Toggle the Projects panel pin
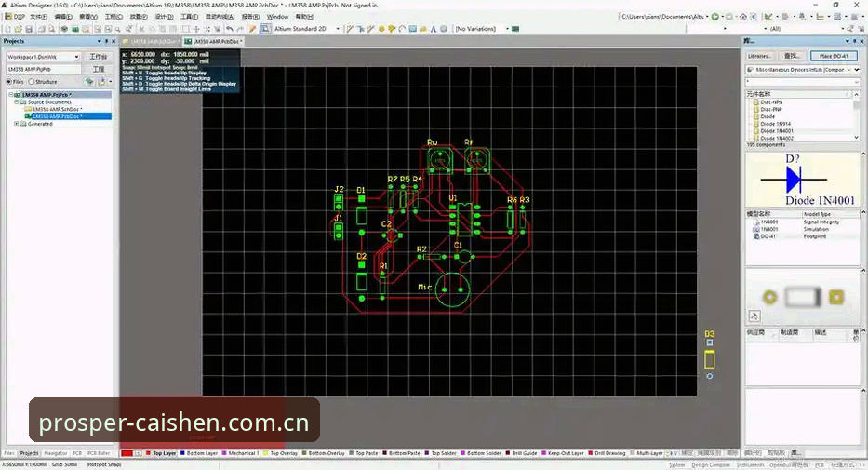The width and height of the screenshot is (868, 470). click(106, 41)
